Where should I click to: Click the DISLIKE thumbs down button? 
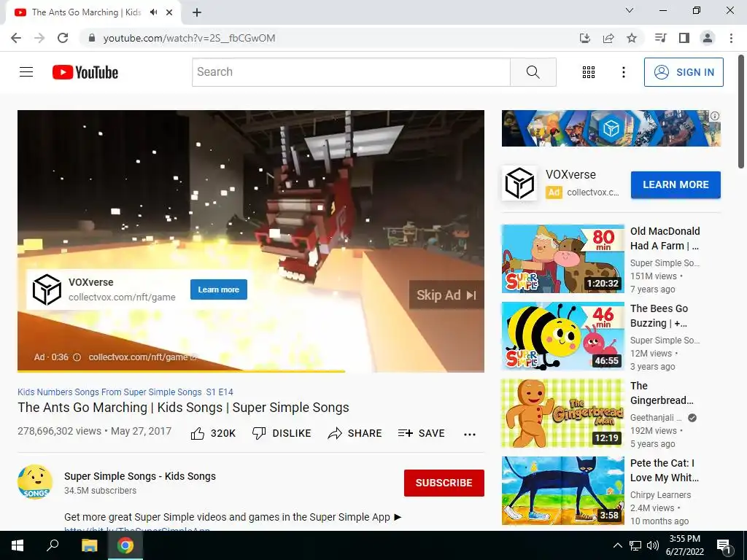point(282,433)
